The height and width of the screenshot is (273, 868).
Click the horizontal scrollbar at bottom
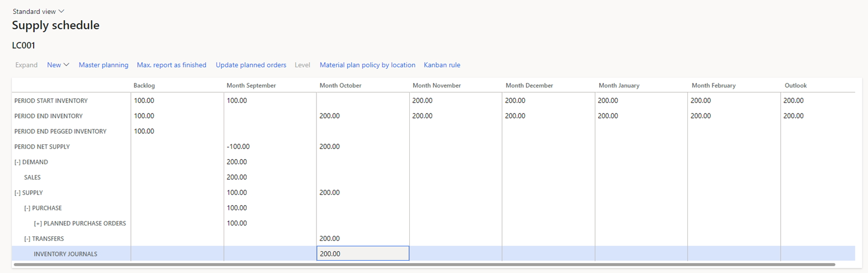424,265
